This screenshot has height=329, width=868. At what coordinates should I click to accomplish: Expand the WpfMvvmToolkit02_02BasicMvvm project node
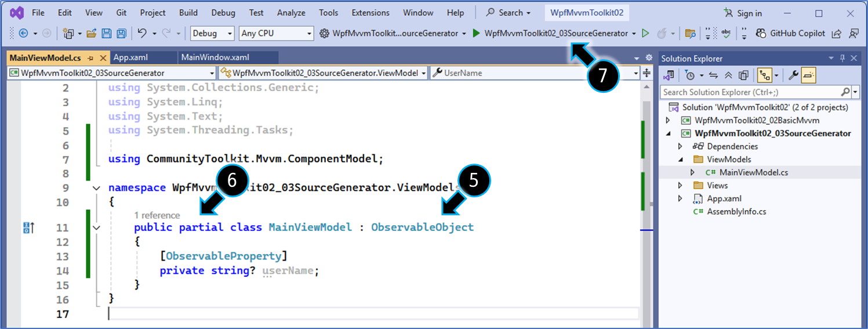668,121
